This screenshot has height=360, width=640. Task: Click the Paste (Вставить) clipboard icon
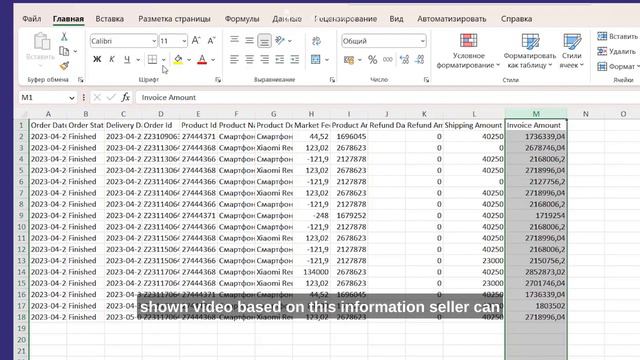click(41, 41)
